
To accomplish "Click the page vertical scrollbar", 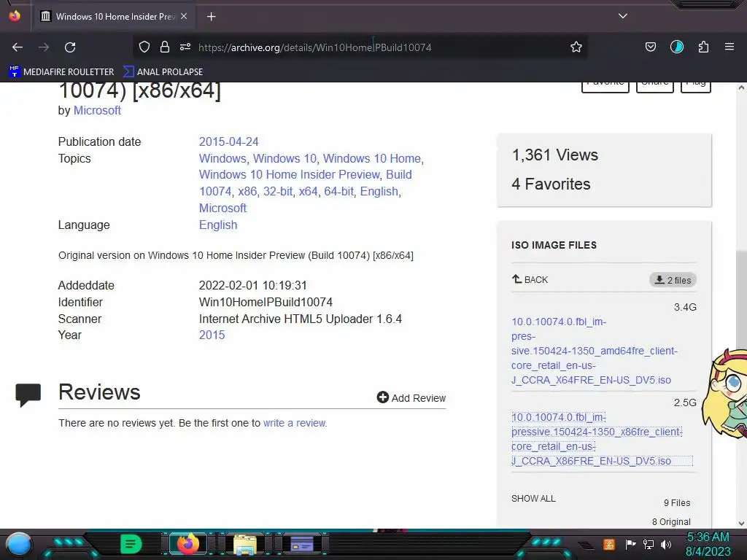I will click(x=741, y=305).
